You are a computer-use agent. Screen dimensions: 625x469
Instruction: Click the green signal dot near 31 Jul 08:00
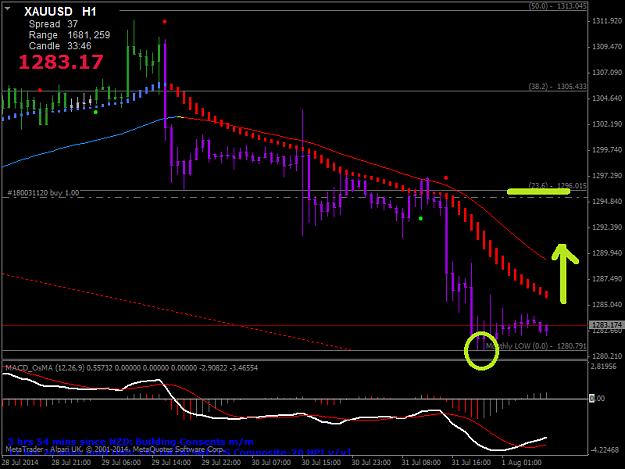coord(421,218)
